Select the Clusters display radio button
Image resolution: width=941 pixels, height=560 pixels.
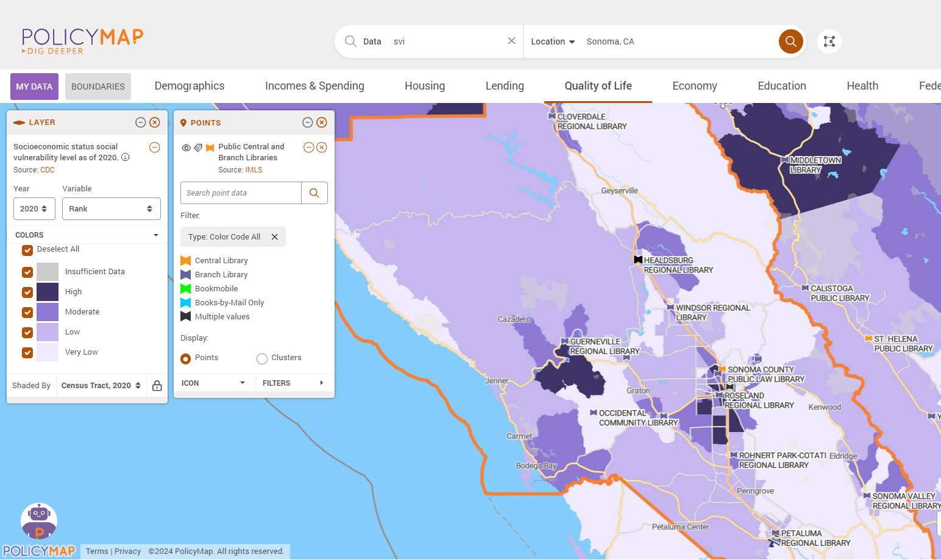pyautogui.click(x=262, y=358)
